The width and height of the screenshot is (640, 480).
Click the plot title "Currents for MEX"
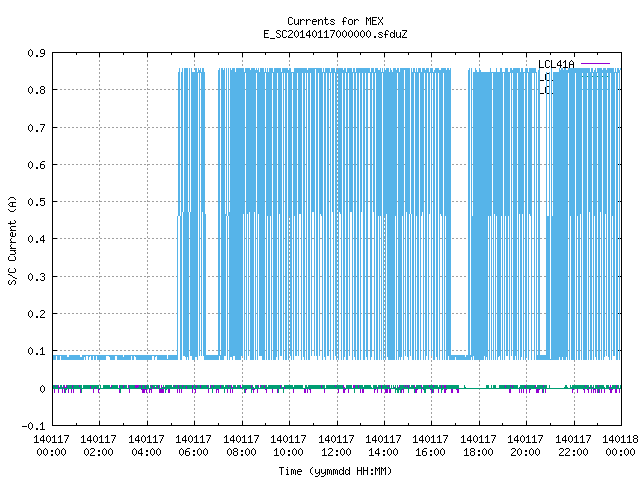coord(335,21)
